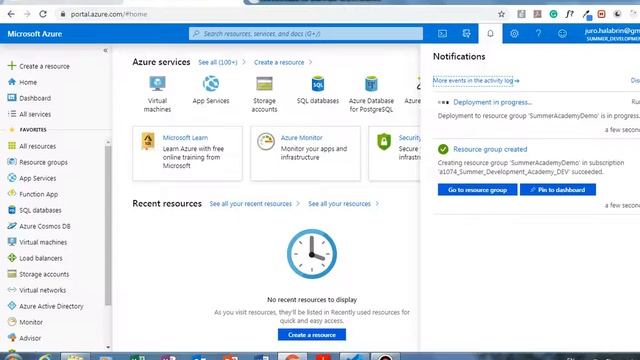The image size is (640, 360).
Task: Bookmark the page with the star icon
Action: 502,14
